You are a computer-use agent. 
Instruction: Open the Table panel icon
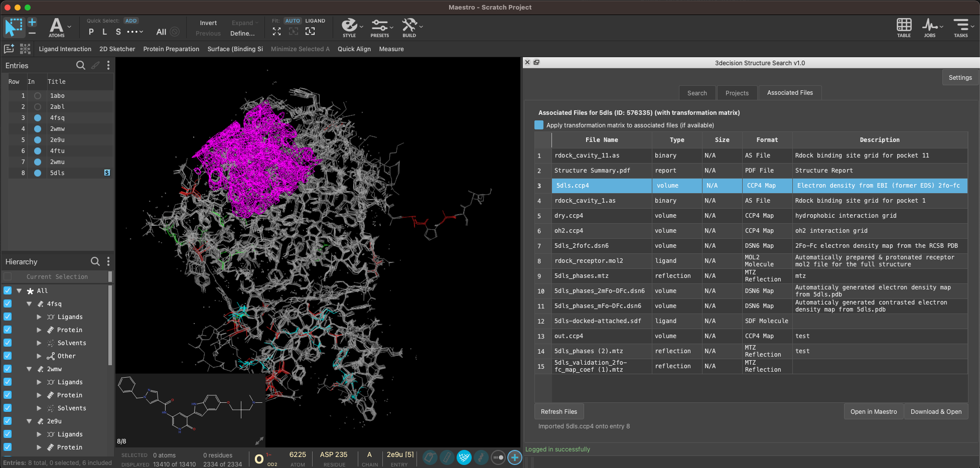click(904, 28)
